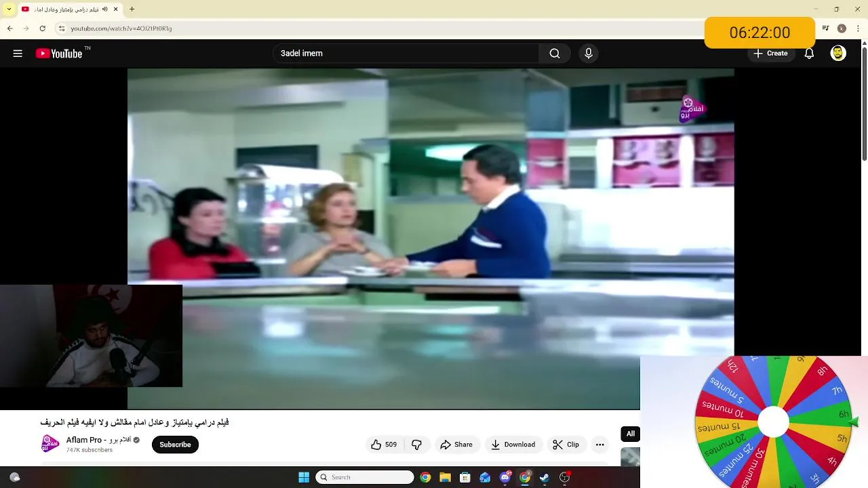Mute the tab via speaker icon
868x488 pixels.
pyautogui.click(x=104, y=9)
